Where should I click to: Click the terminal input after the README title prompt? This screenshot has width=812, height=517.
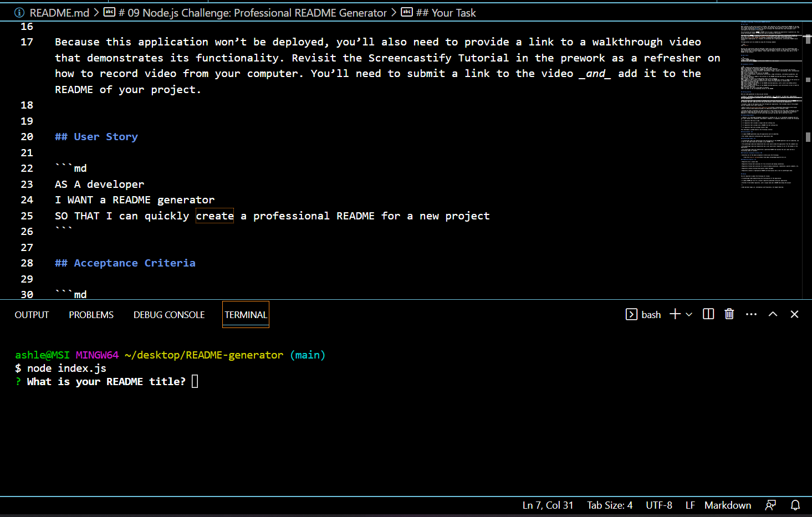click(x=195, y=381)
